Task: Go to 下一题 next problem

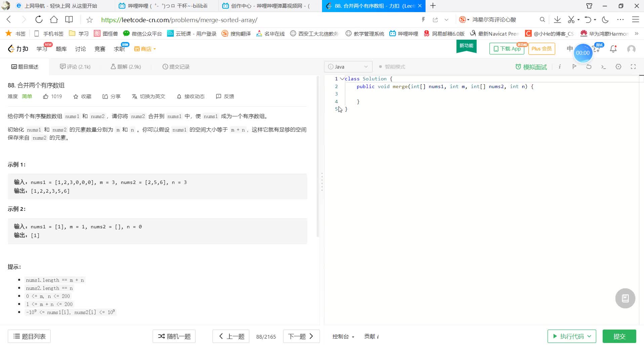Action: pyautogui.click(x=301, y=336)
